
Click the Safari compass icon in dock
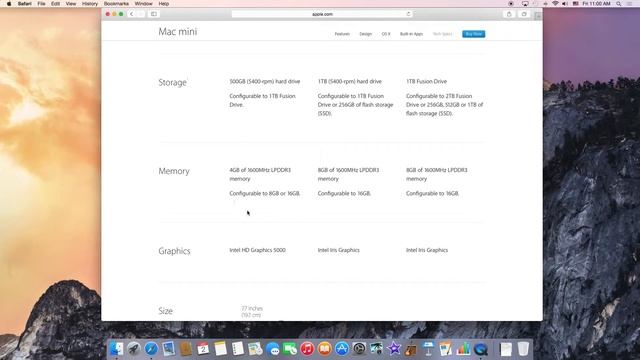[x=151, y=349]
